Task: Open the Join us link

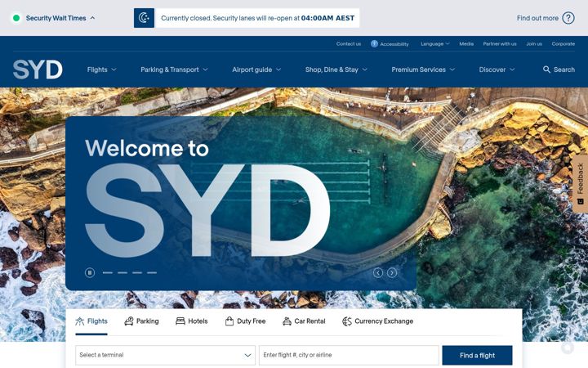Action: point(534,43)
